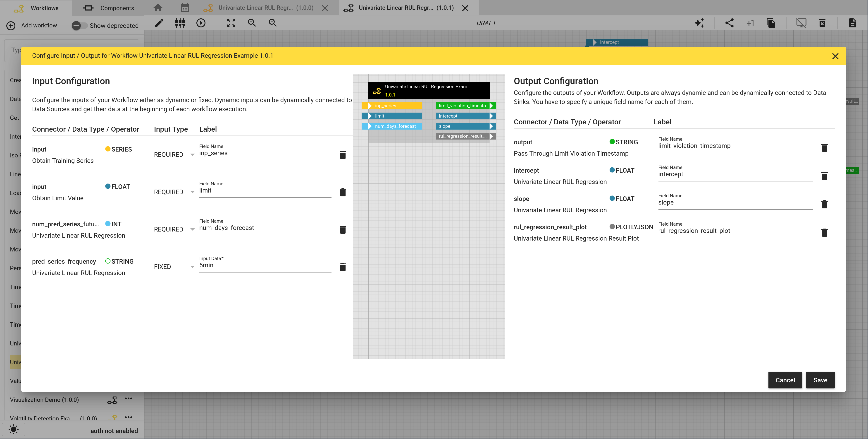Open Input Type dropdown for limit
The width and height of the screenshot is (868, 439).
[x=174, y=192]
